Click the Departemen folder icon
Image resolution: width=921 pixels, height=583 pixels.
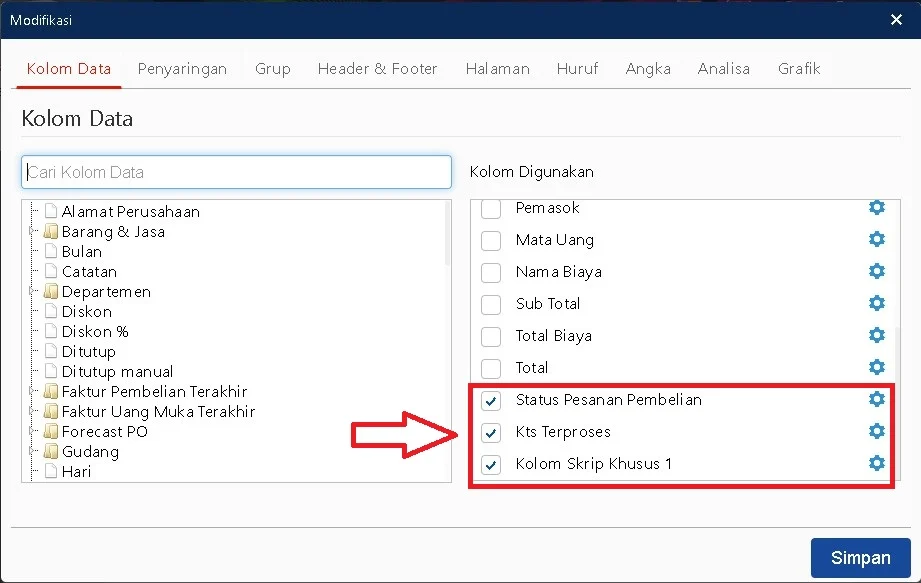[51, 291]
